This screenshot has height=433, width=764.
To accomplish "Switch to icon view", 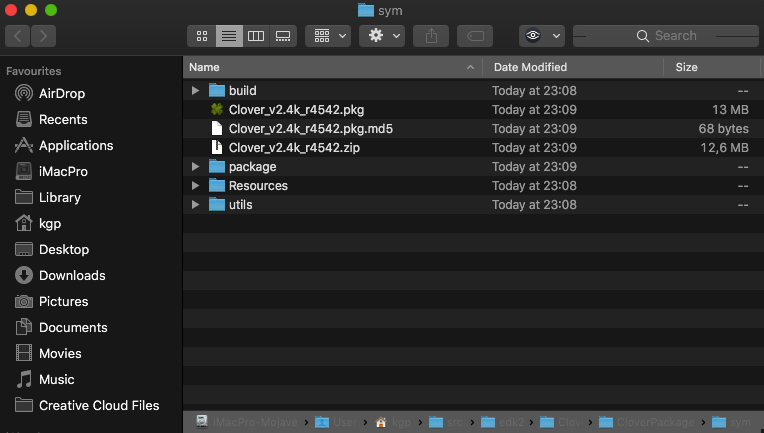I will coord(202,36).
